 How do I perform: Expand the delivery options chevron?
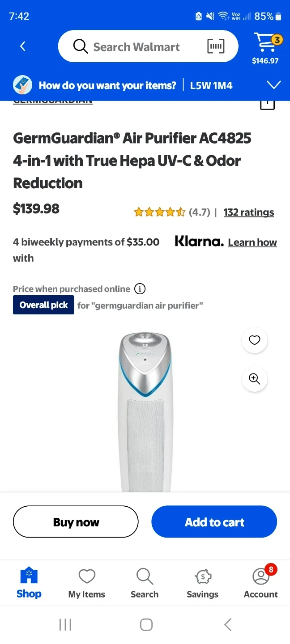pyautogui.click(x=273, y=85)
